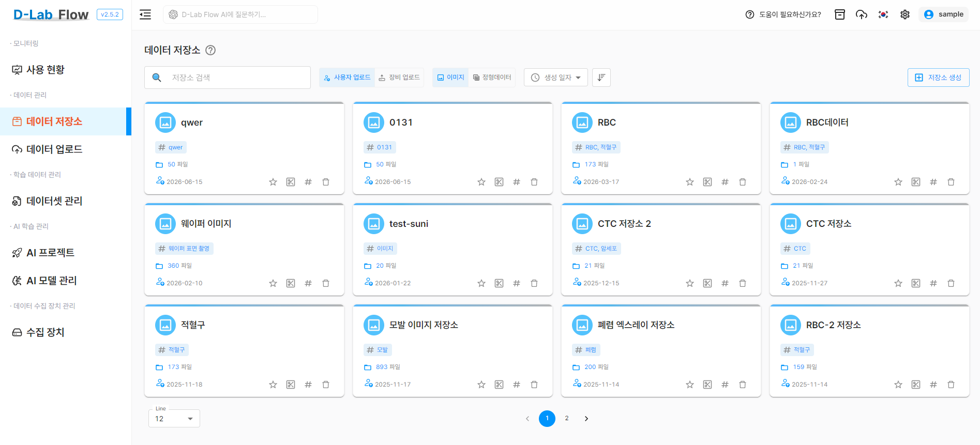Favorite the test-suni repository
The image size is (980, 445).
[481, 283]
